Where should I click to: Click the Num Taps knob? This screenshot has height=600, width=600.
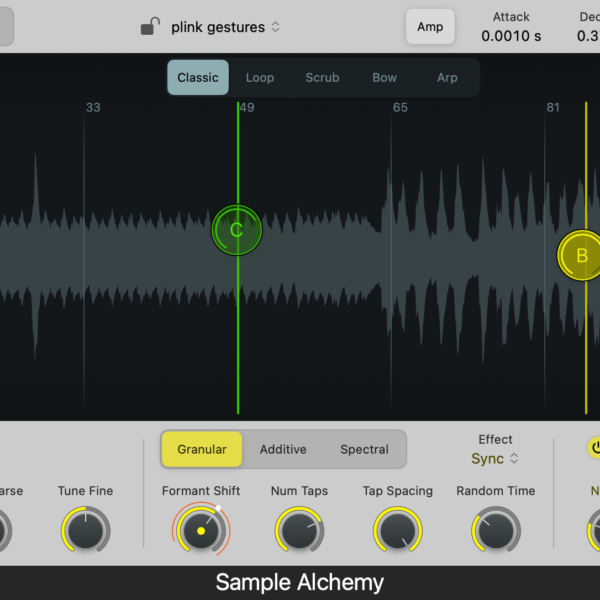tap(299, 530)
